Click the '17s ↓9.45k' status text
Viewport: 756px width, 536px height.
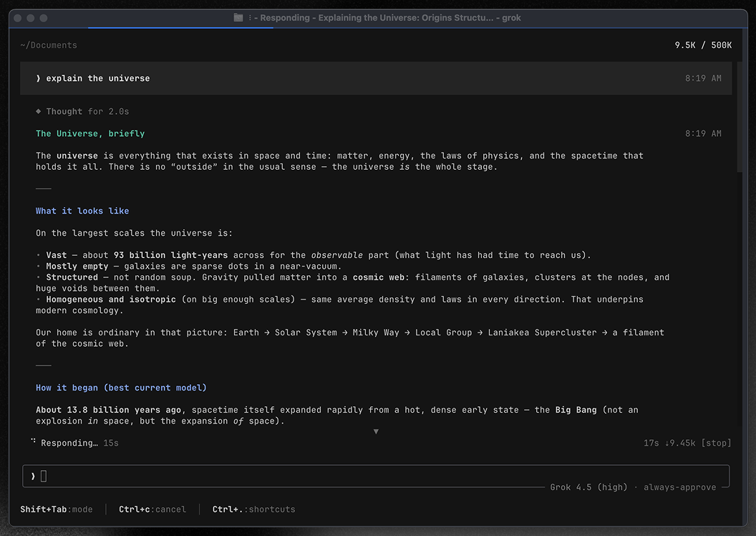point(669,443)
